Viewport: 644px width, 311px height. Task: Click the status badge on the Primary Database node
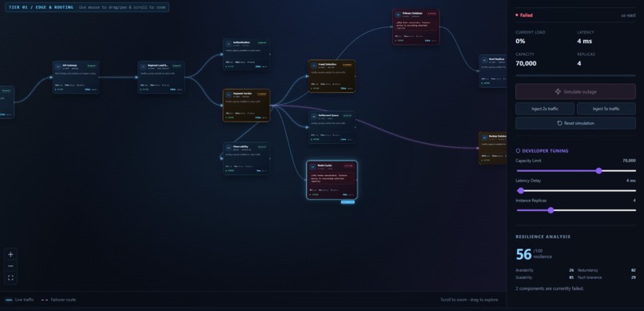(x=431, y=14)
